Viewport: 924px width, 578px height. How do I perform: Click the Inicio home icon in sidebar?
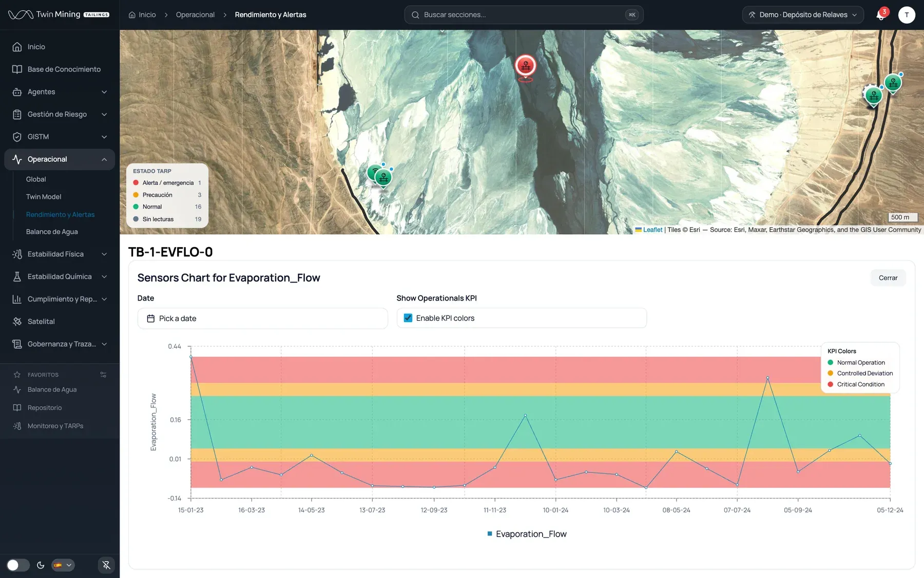pos(17,47)
